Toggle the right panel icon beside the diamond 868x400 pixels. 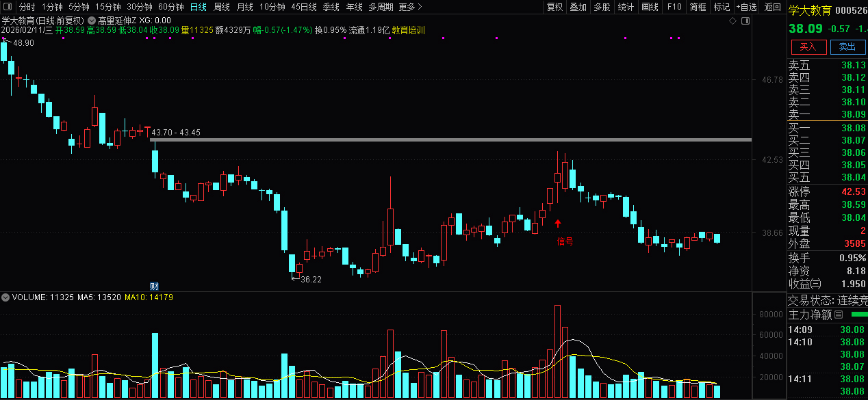(x=745, y=21)
